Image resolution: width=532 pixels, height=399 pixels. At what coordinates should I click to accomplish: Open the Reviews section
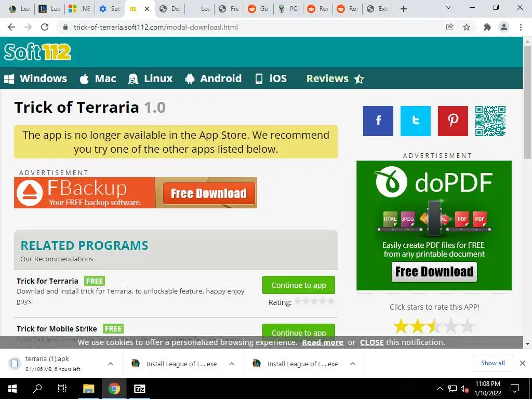point(335,79)
